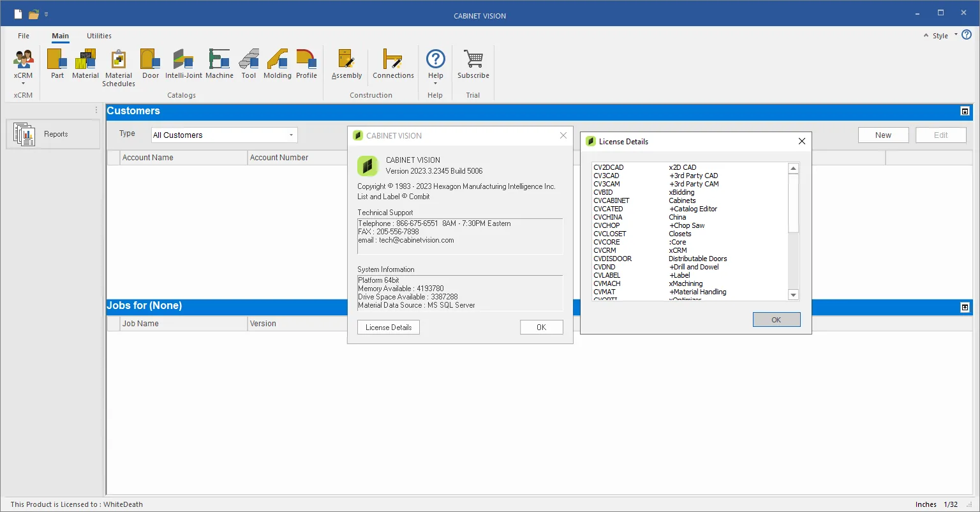Open the Style dropdown menu
This screenshot has width=980, height=512.
[x=944, y=36]
